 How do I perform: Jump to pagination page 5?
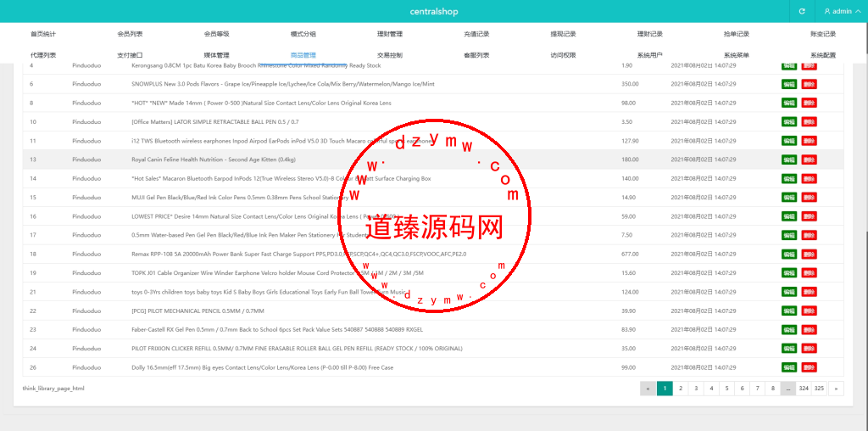pos(726,389)
